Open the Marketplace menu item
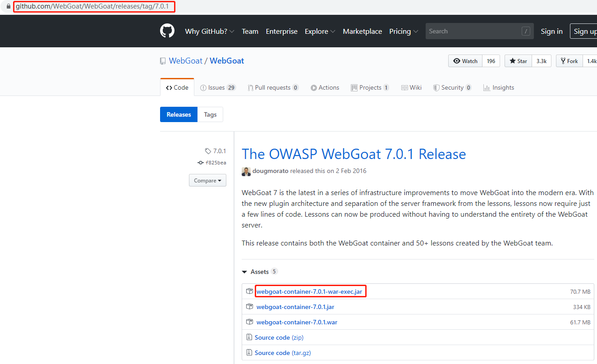 363,31
